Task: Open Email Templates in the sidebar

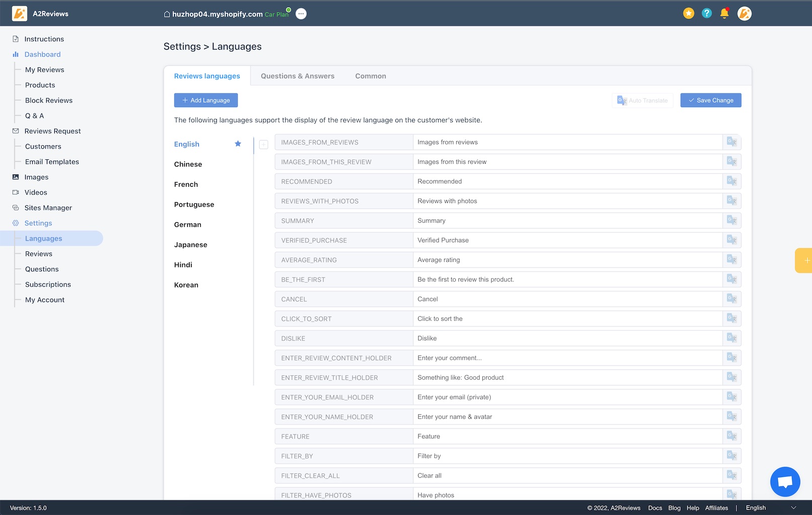Action: pos(52,162)
